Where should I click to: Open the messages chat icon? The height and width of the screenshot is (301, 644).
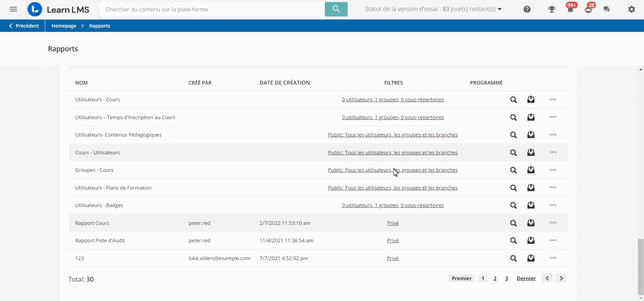(606, 9)
